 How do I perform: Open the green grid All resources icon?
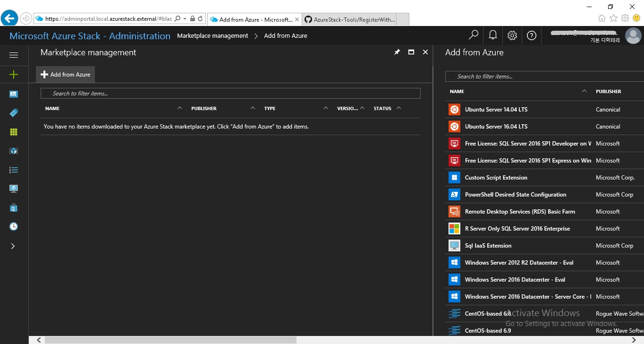14,132
